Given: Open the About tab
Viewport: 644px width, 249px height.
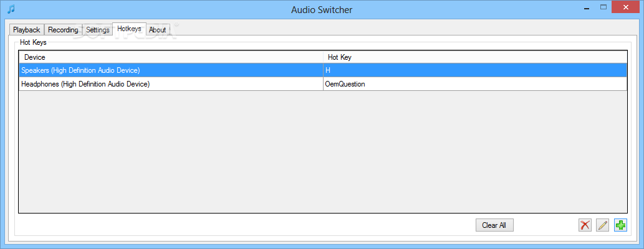Looking at the screenshot, I should pos(157,29).
